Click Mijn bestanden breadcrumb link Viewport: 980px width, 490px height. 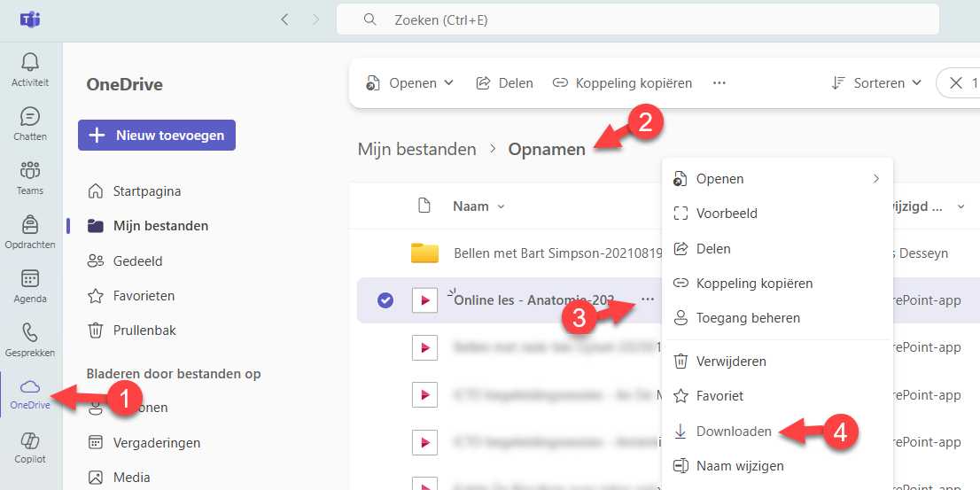(416, 150)
